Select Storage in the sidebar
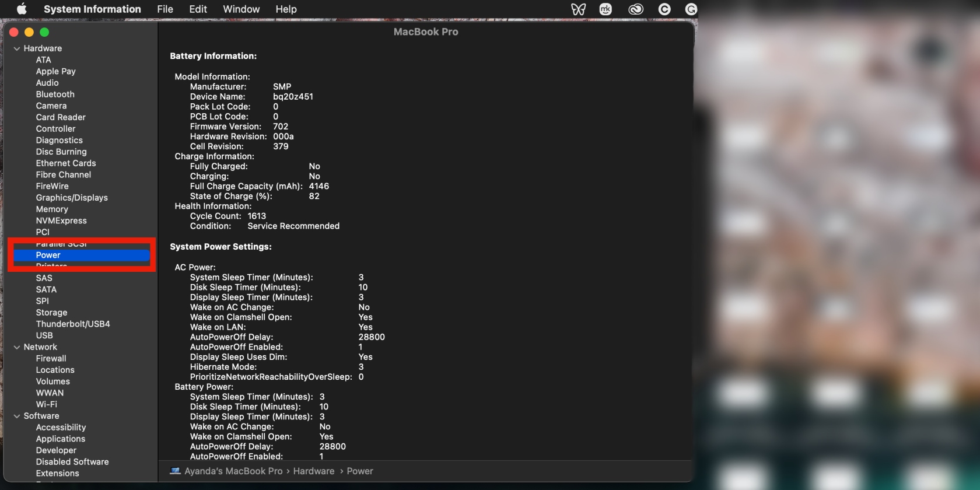Viewport: 980px width, 490px height. coord(52,312)
